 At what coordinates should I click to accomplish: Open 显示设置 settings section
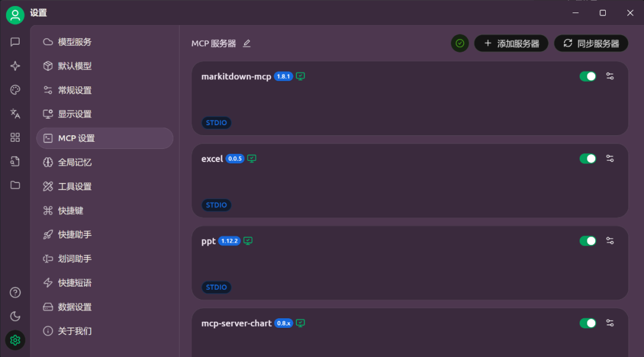[x=105, y=114]
